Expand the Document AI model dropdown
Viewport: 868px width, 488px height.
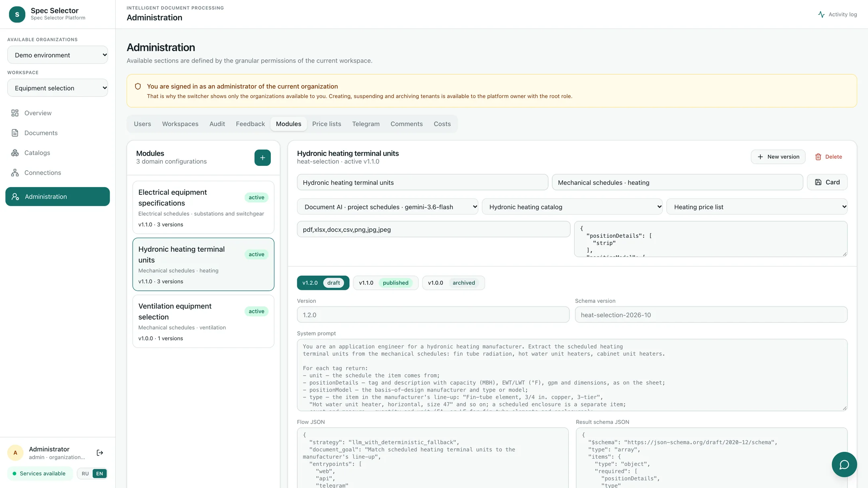coord(387,207)
